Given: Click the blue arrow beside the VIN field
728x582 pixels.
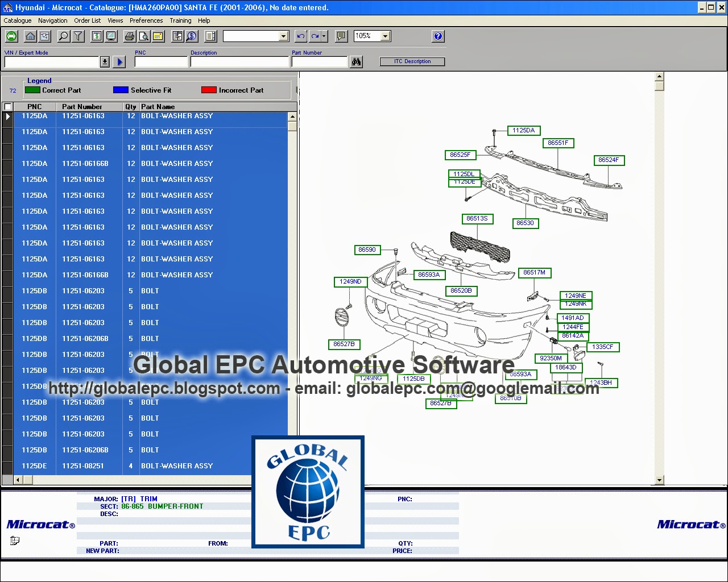Looking at the screenshot, I should click(x=119, y=61).
